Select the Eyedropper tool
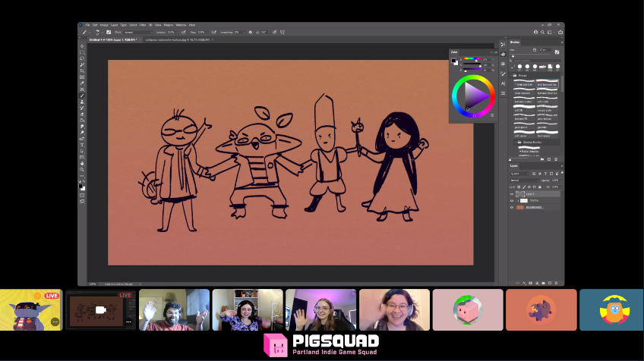This screenshot has width=644, height=361. click(x=82, y=83)
